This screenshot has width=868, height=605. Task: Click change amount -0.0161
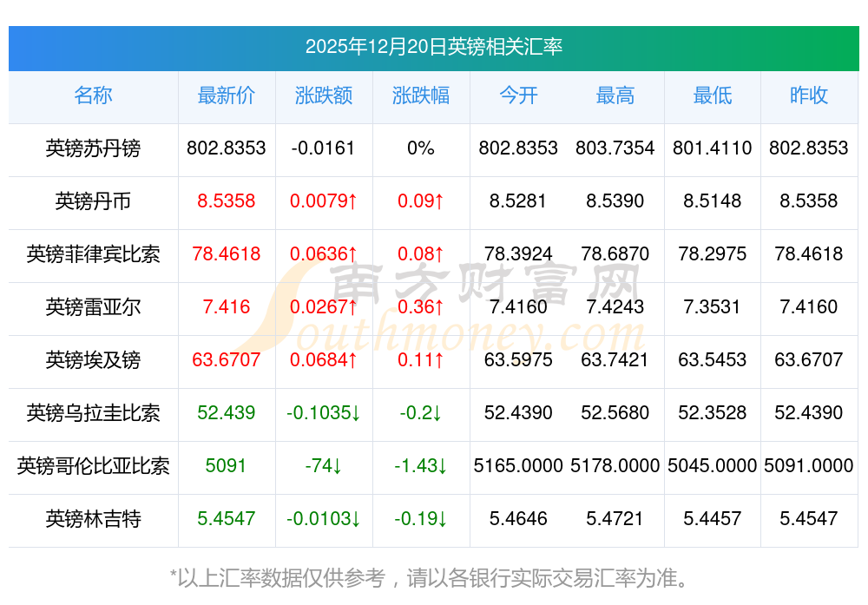[323, 148]
